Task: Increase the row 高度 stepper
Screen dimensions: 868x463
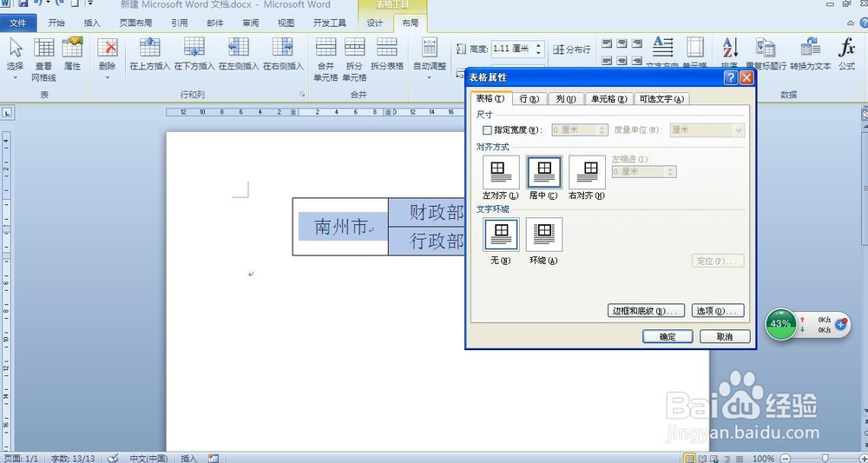Action: [x=539, y=45]
